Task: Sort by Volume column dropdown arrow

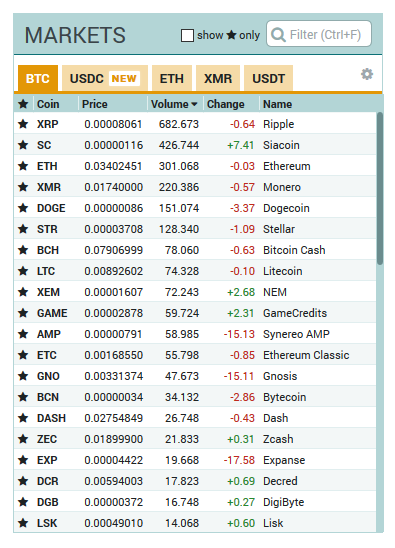Action: tap(194, 104)
